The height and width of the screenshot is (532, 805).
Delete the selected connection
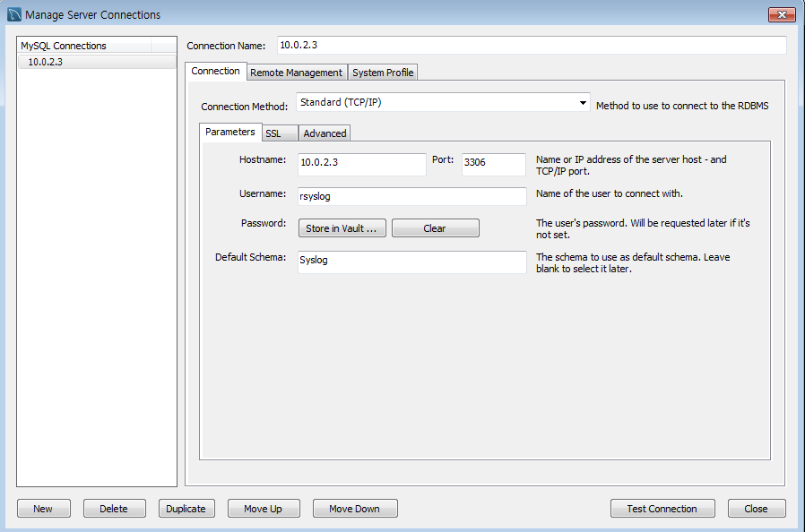coord(115,509)
